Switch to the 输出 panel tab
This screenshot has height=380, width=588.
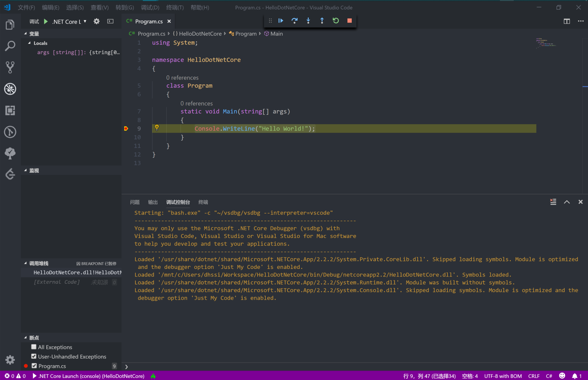coord(153,202)
